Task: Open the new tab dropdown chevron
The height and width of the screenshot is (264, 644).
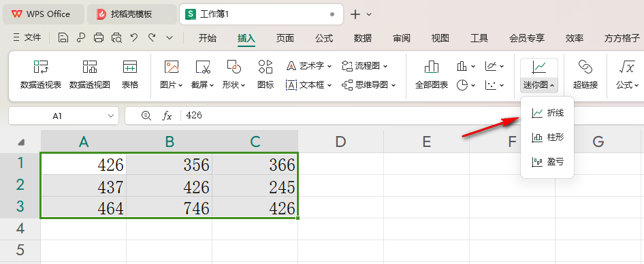Action: [369, 14]
